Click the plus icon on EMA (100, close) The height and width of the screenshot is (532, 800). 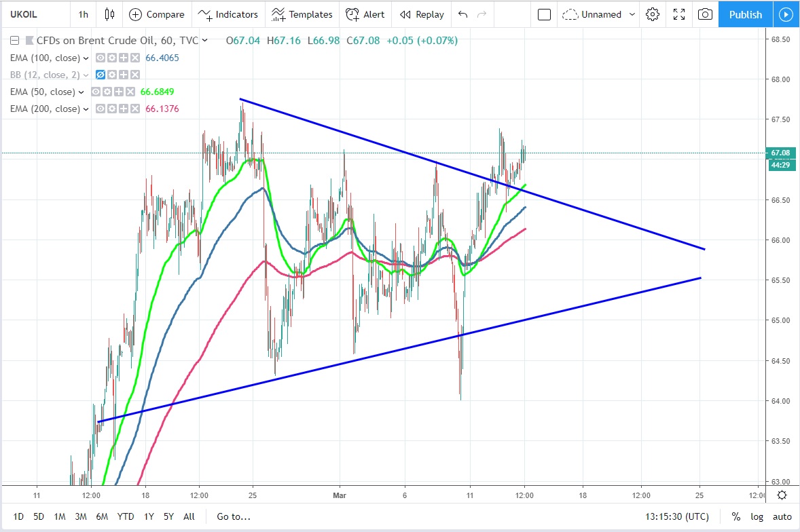tap(123, 58)
